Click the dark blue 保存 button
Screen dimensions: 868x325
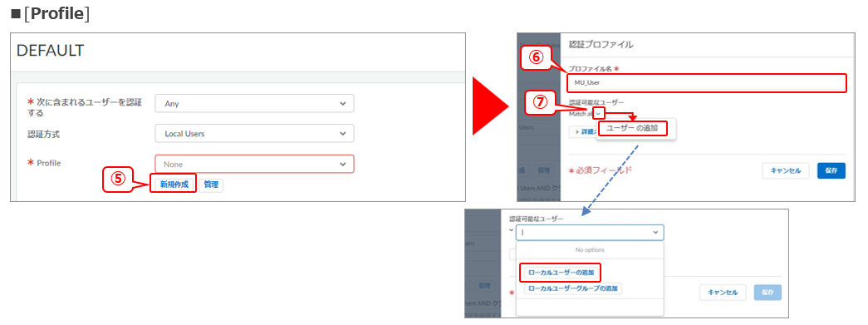pos(831,171)
